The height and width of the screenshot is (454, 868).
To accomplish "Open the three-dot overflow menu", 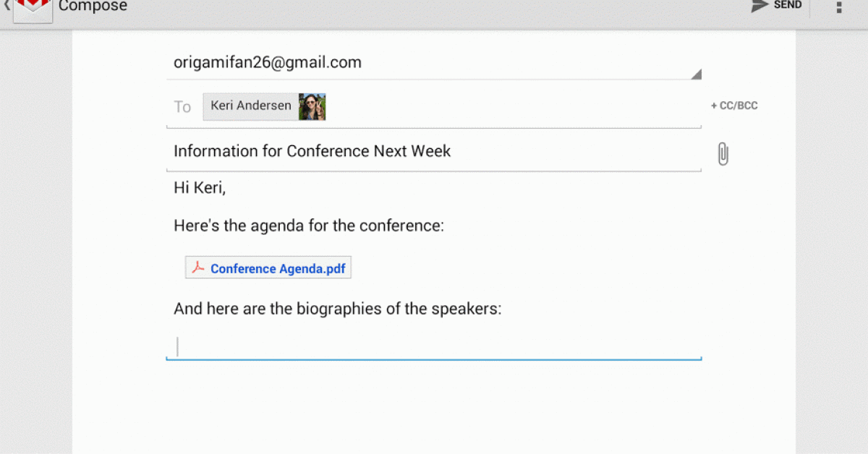I will coord(839,7).
